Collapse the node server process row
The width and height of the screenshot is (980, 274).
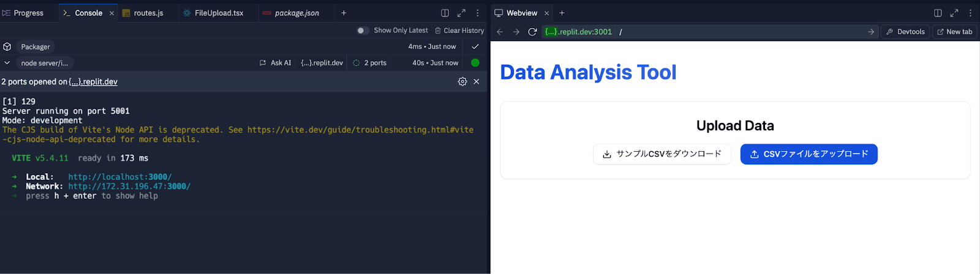tap(7, 63)
